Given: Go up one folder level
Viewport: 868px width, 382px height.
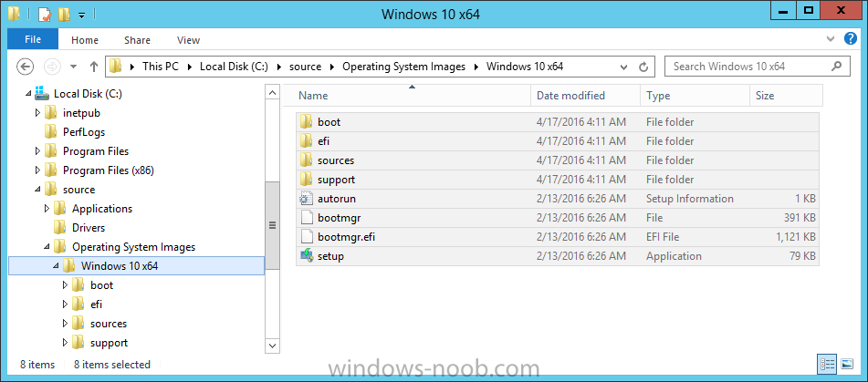Looking at the screenshot, I should click(x=94, y=67).
